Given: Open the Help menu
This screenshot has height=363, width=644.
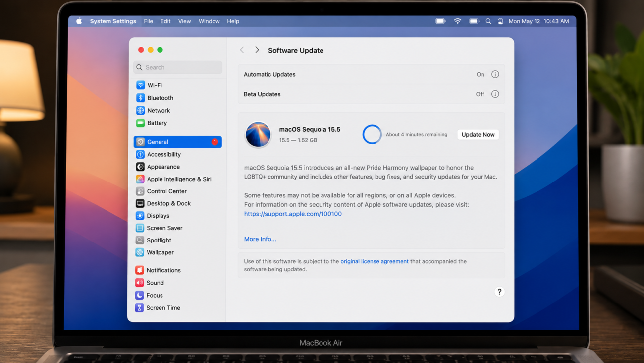Looking at the screenshot, I should coord(233,21).
